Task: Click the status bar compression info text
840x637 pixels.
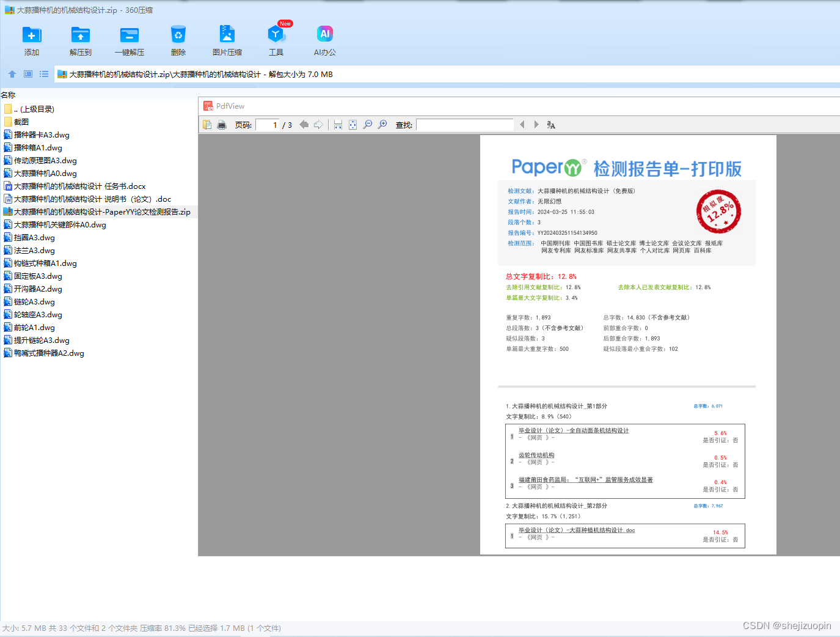Action: (142, 628)
